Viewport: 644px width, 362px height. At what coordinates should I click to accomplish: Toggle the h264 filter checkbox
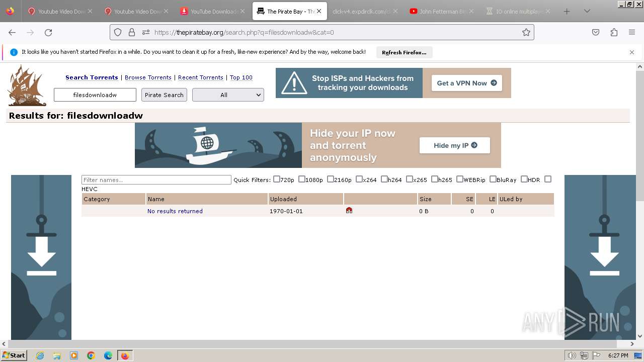coord(384,179)
